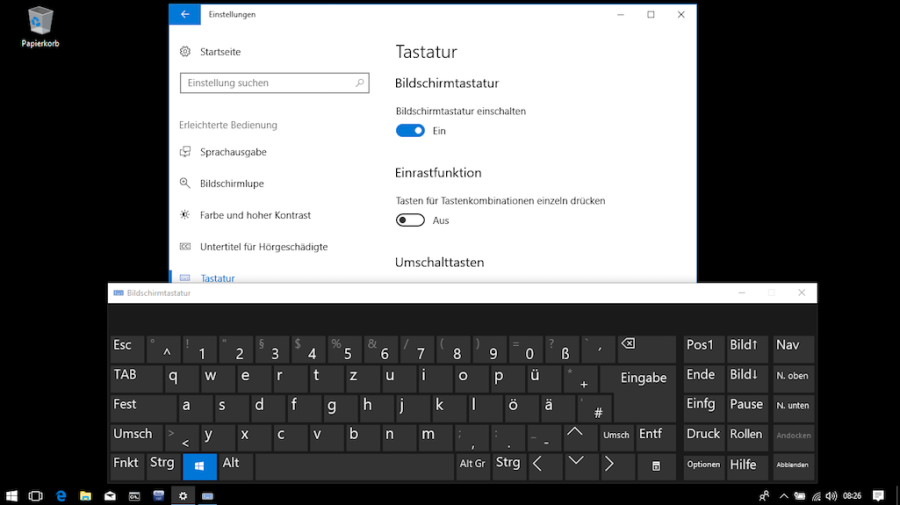Enable the Einrastfunktion toggle
900x505 pixels.
(x=410, y=220)
